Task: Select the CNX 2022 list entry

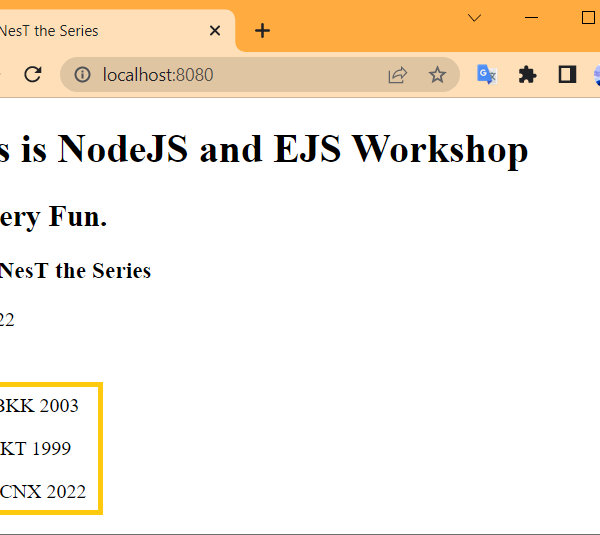Action: pos(43,492)
